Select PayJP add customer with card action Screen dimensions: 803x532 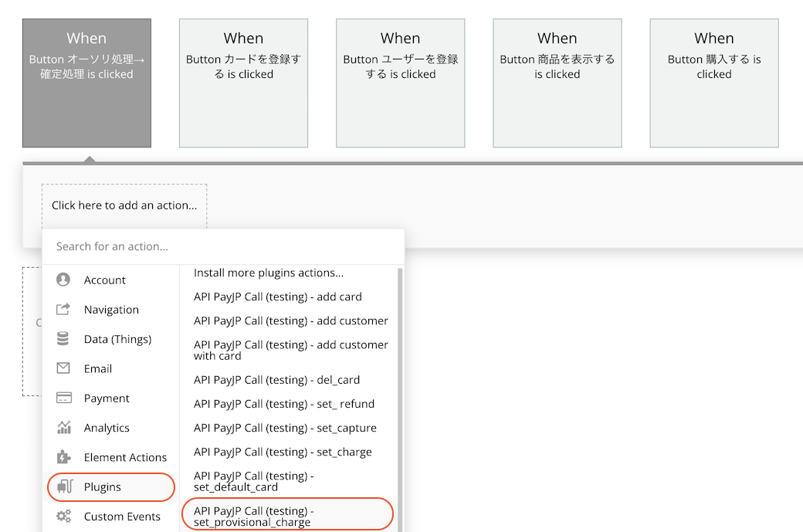tap(290, 351)
